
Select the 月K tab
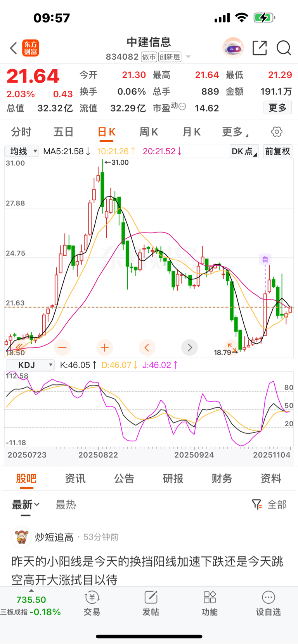click(192, 132)
